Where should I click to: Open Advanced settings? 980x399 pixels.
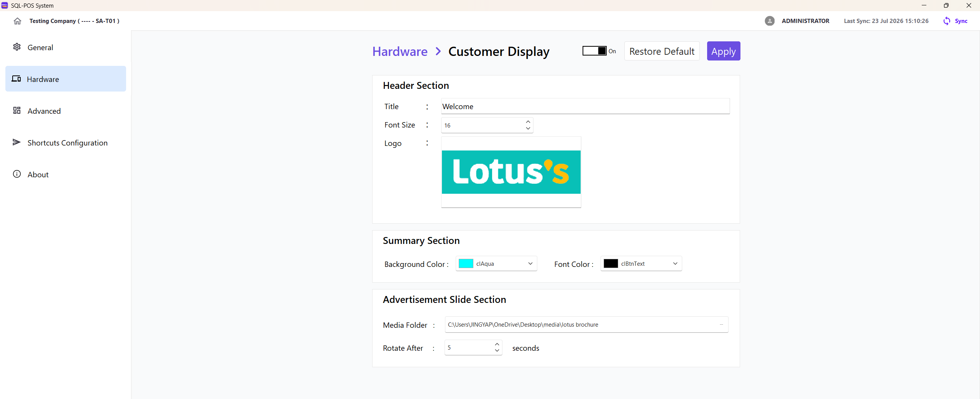(66, 111)
